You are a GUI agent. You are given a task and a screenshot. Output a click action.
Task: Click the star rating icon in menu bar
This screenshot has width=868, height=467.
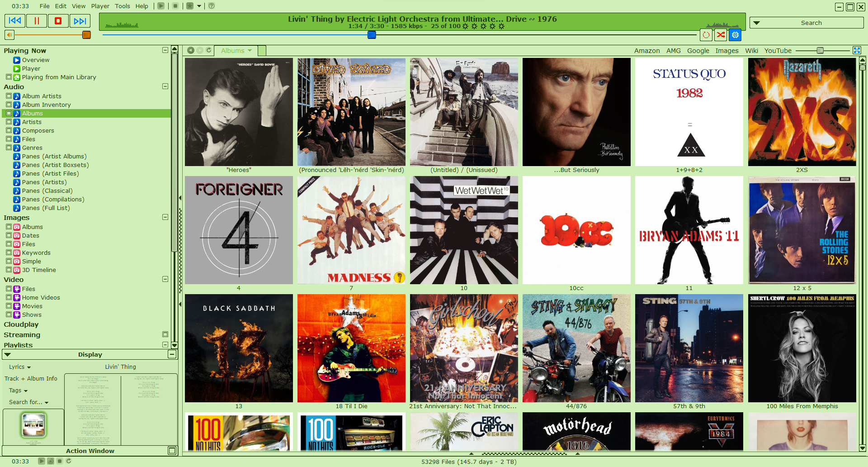pos(190,6)
